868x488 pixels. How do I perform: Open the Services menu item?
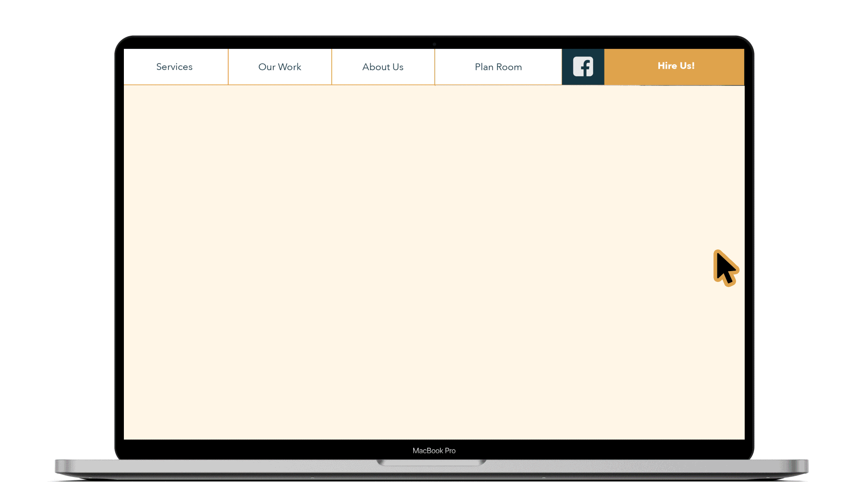[175, 67]
